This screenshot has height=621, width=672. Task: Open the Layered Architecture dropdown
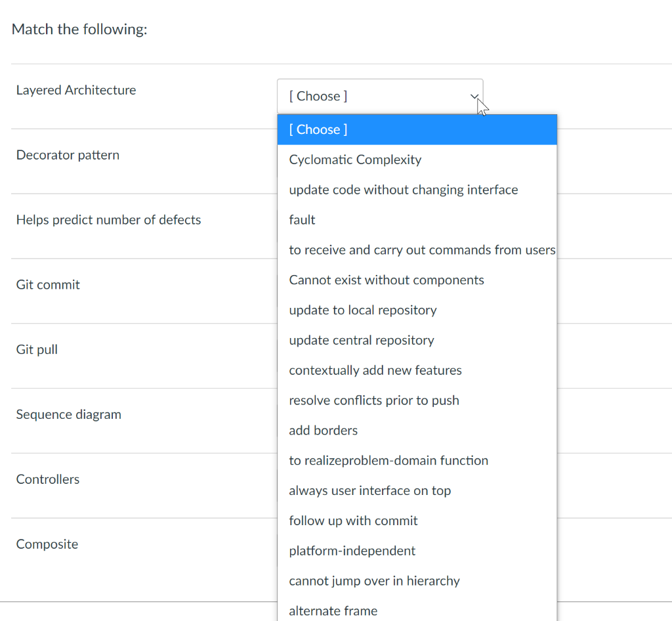tap(379, 96)
